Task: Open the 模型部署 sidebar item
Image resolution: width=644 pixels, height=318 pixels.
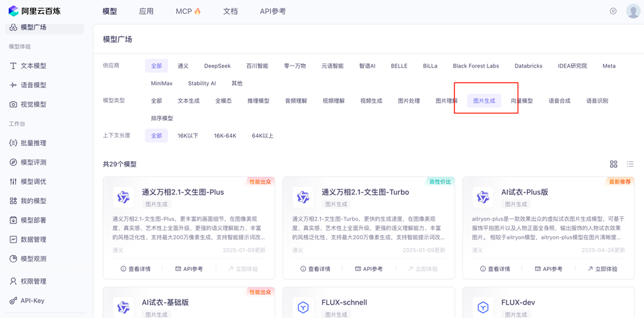Action: pyautogui.click(x=44, y=220)
